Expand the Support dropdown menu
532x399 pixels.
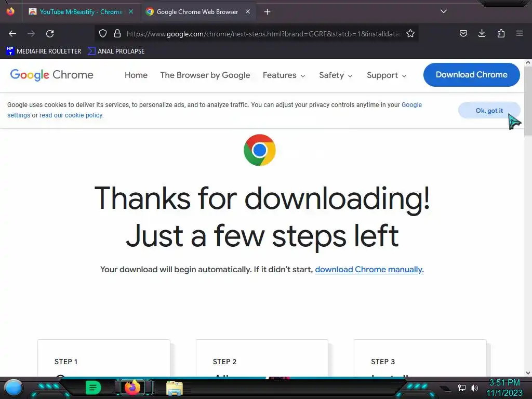click(x=387, y=75)
